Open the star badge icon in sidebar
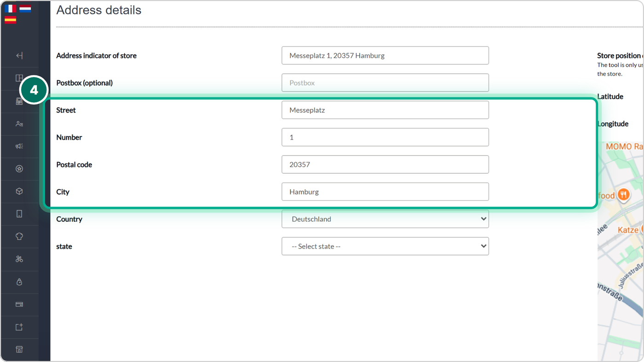This screenshot has width=644, height=362. pos(19,169)
